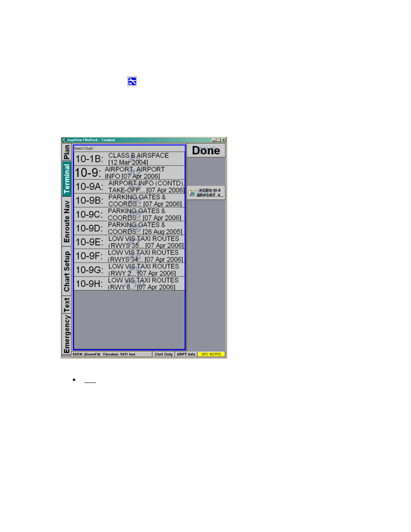
Task: Open the Enroute Nav tab
Action: tap(67, 221)
